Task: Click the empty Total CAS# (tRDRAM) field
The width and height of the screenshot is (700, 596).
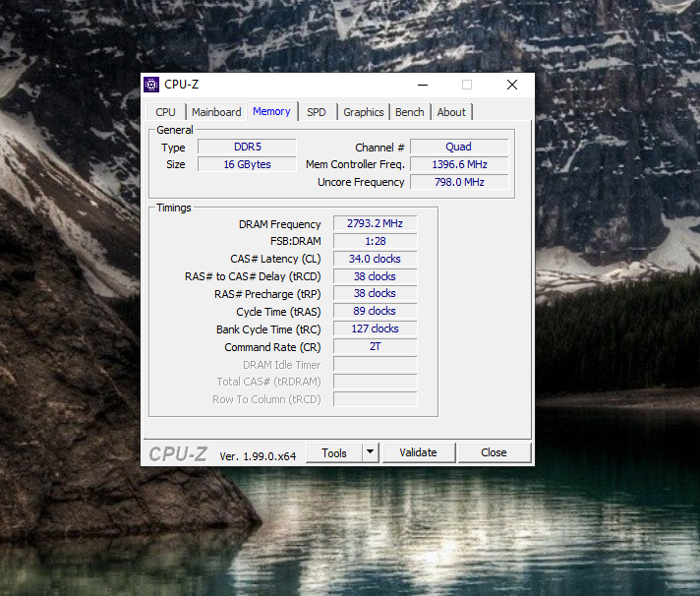Action: pos(375,382)
